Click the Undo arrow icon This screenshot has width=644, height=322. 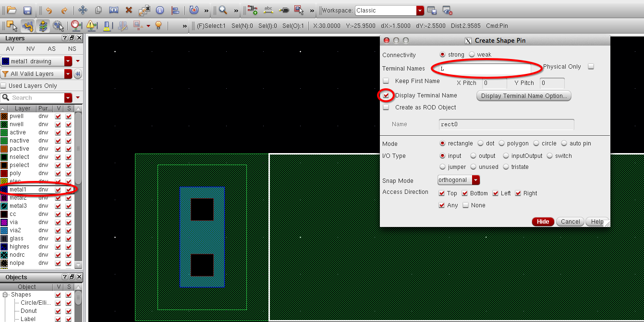49,10
